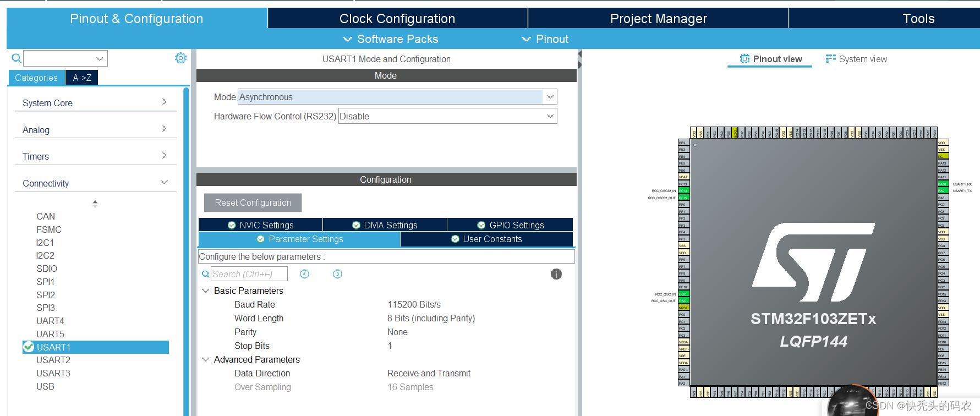
Task: Select CAN peripheral
Action: [x=46, y=216]
